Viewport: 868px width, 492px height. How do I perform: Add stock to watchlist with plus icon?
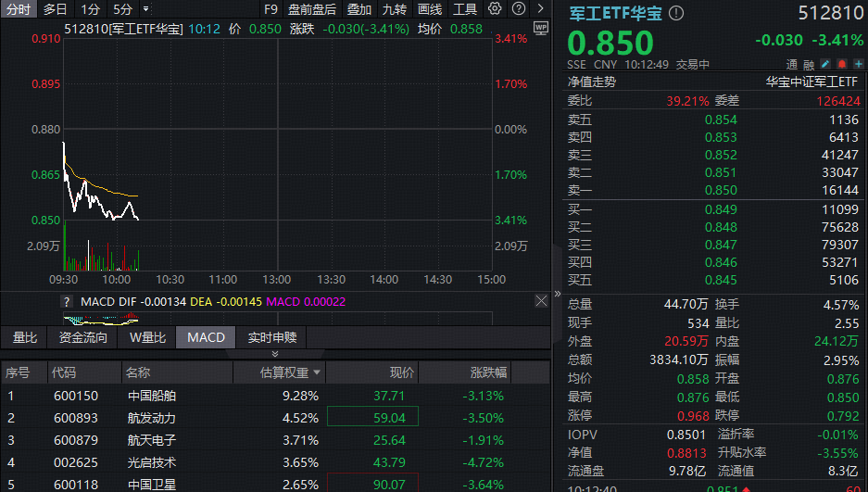click(858, 64)
